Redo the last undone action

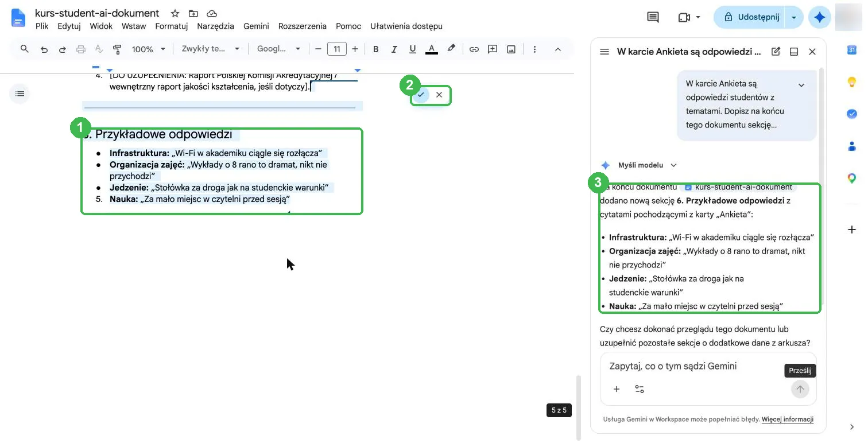coord(63,49)
